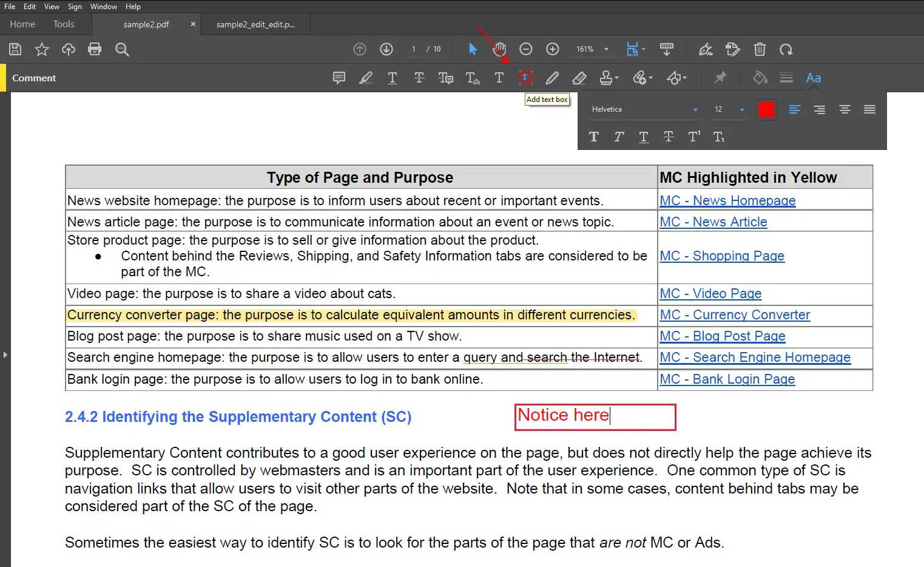The image size is (924, 567).
Task: Select the insert text at cursor tool
Action: pyautogui.click(x=473, y=78)
